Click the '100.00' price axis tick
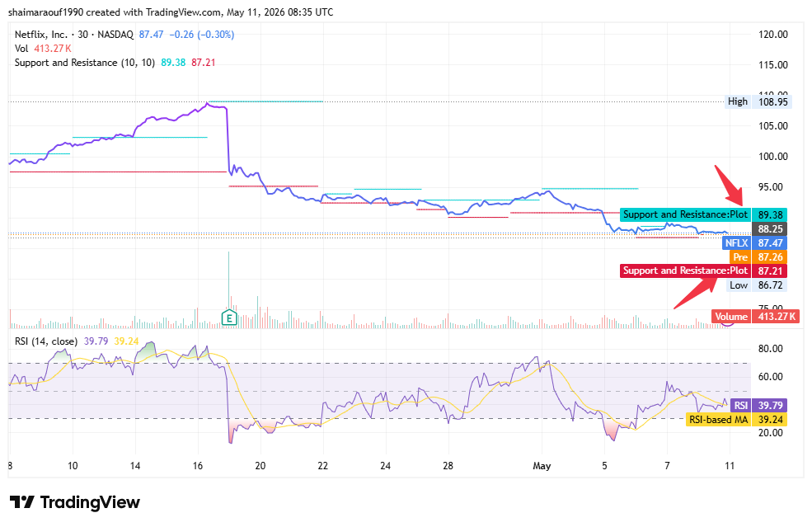 (772, 157)
